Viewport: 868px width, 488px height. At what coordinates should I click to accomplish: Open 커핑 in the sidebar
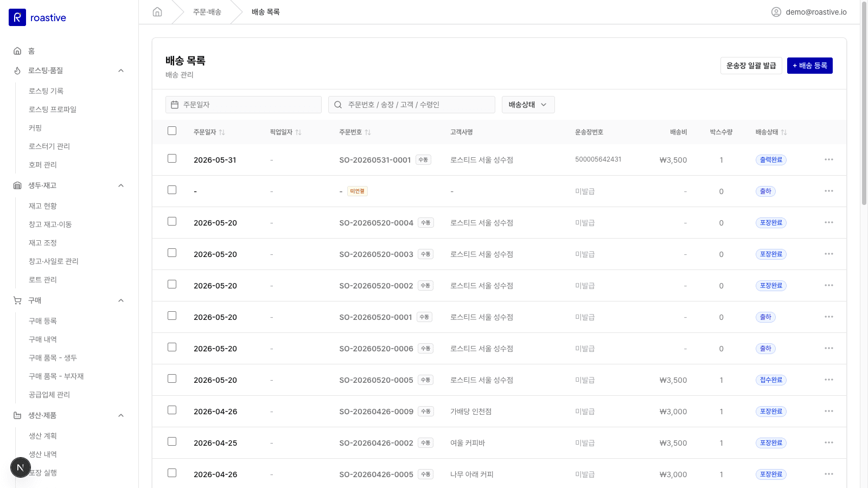click(35, 128)
